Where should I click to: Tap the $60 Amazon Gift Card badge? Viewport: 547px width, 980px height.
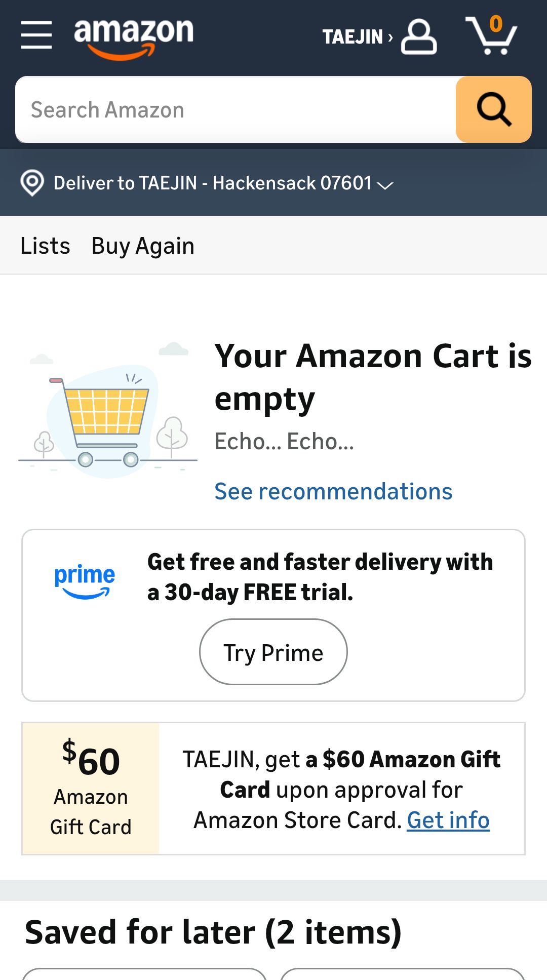[x=91, y=789]
